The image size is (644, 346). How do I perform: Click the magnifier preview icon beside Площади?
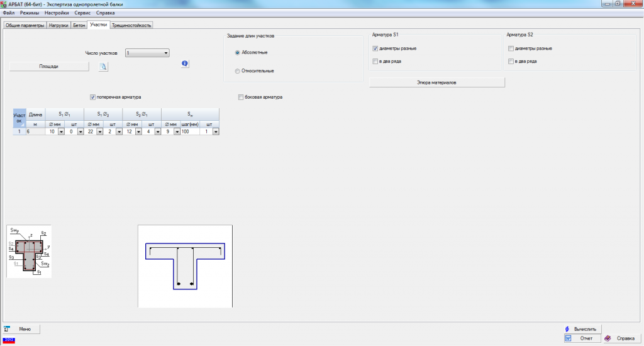tap(103, 67)
